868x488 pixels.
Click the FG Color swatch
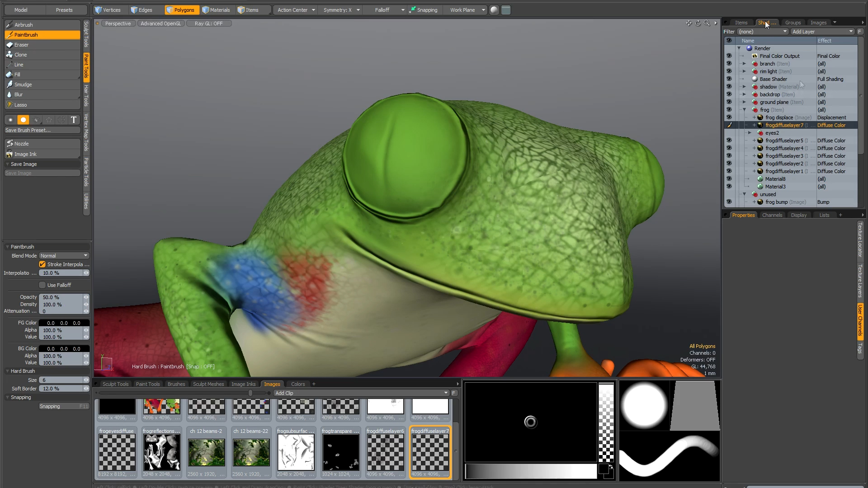(x=64, y=323)
